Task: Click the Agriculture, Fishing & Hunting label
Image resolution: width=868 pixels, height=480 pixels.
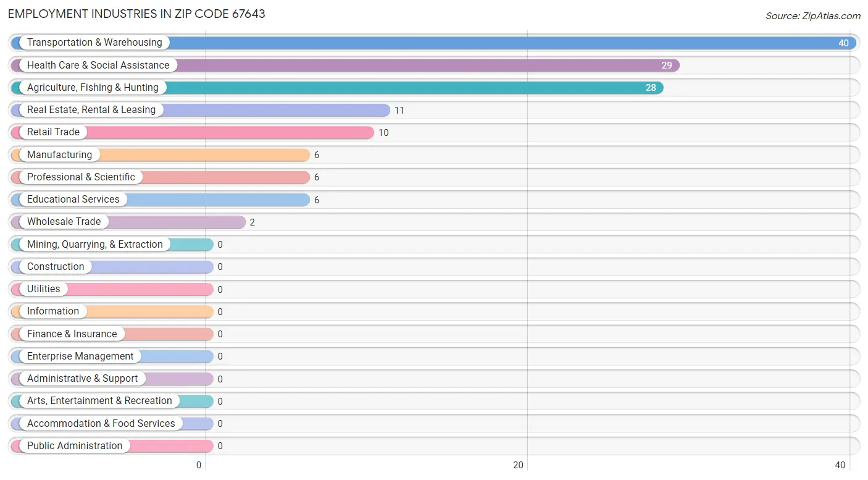Action: [x=93, y=88]
